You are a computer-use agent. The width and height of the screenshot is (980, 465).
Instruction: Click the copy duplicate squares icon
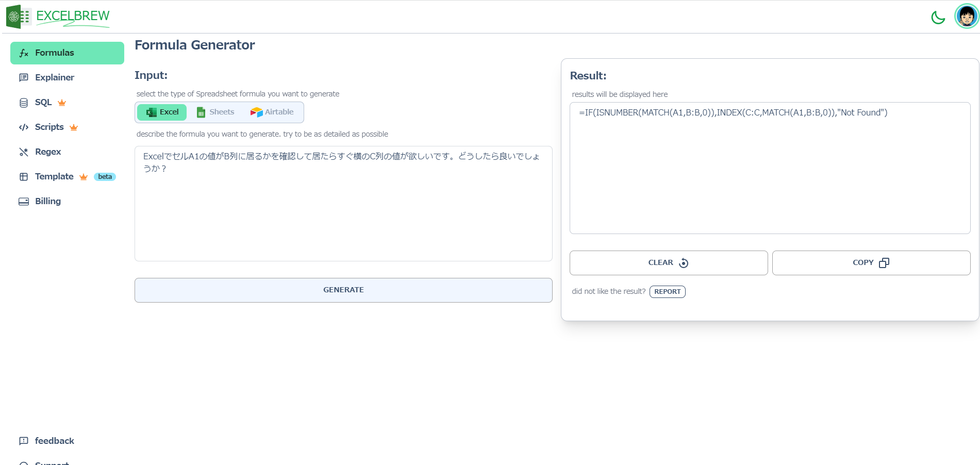point(884,263)
